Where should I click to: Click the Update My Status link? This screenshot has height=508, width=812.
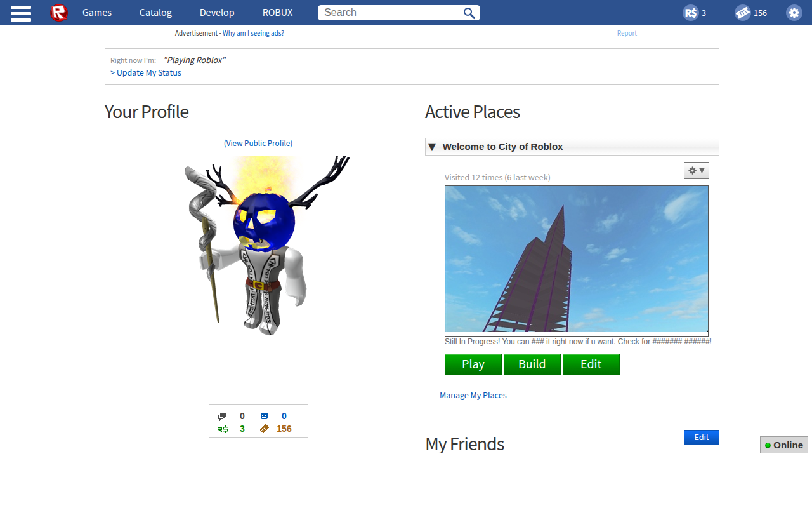tap(146, 72)
